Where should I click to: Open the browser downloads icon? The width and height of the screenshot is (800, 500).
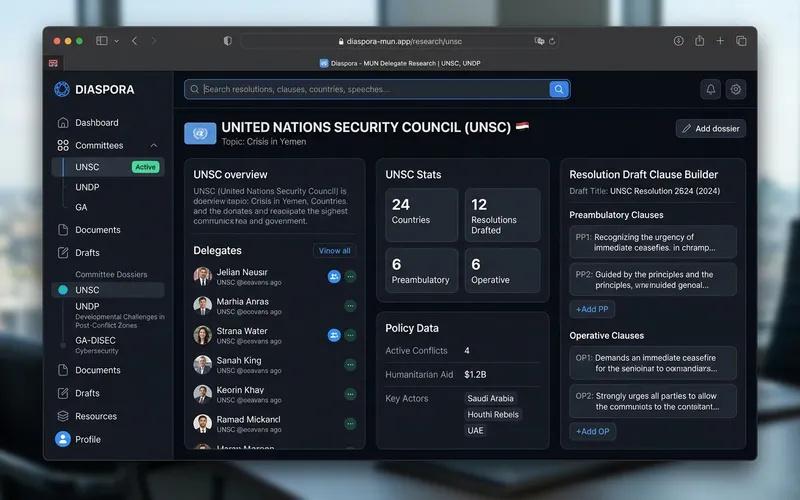(679, 40)
